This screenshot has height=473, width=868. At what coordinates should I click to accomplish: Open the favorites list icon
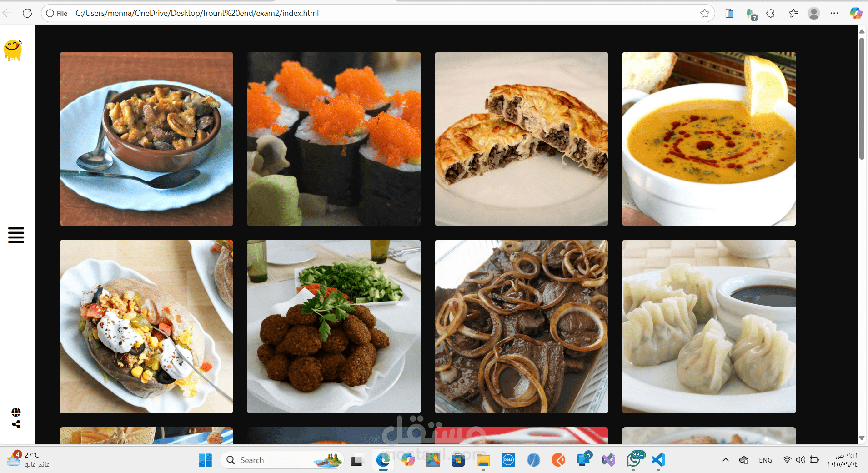[793, 13]
